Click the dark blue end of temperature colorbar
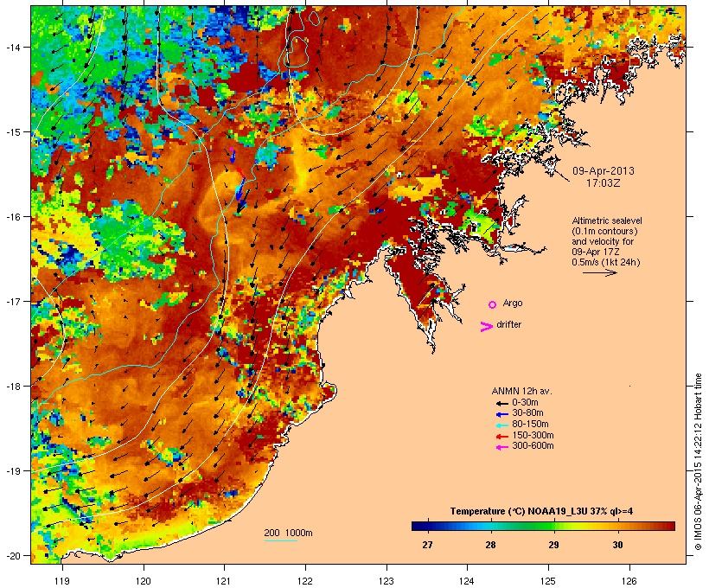The width and height of the screenshot is (709, 588). (x=418, y=526)
